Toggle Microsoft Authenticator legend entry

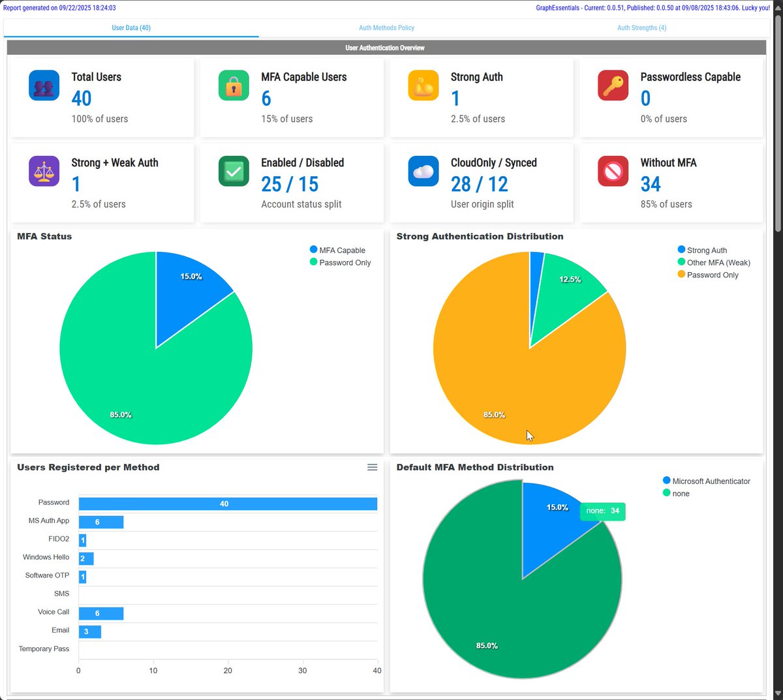(x=707, y=481)
